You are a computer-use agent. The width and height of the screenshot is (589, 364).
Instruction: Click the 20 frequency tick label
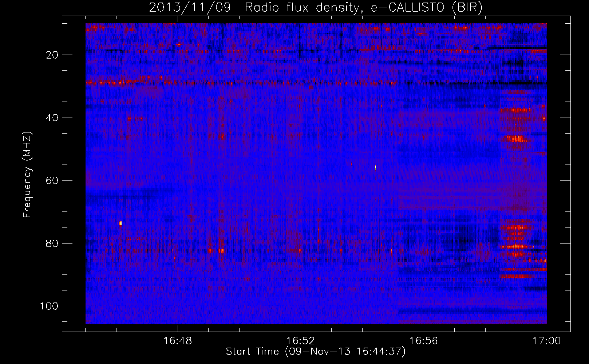52,55
